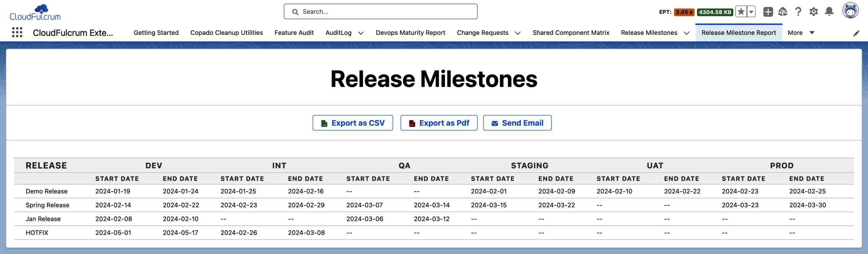Click the INT column group header
The image size is (868, 254).
(279, 165)
